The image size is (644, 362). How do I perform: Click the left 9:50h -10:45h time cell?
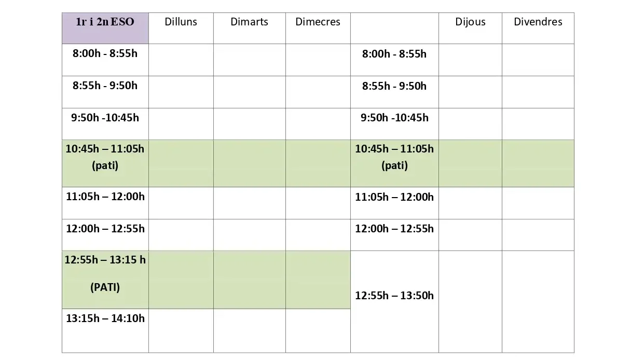105,124
